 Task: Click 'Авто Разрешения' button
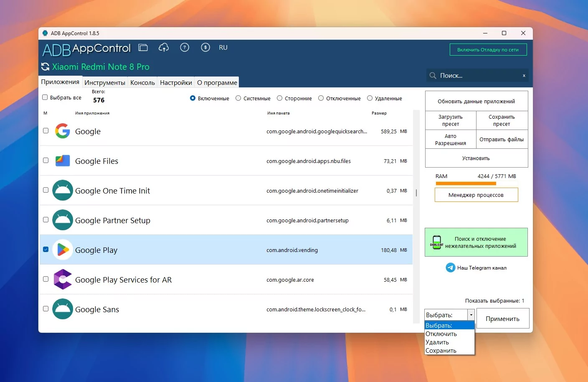coord(451,140)
